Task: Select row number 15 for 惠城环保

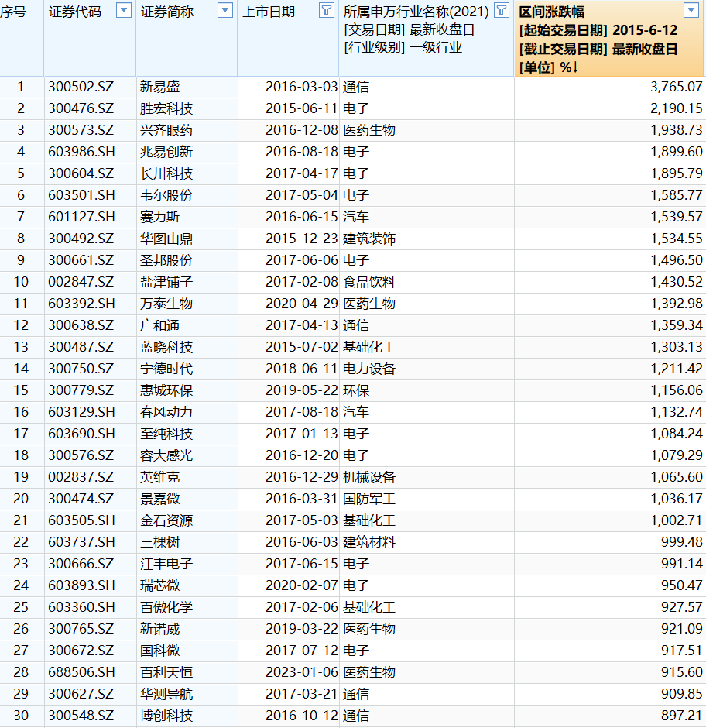Action: [21, 390]
